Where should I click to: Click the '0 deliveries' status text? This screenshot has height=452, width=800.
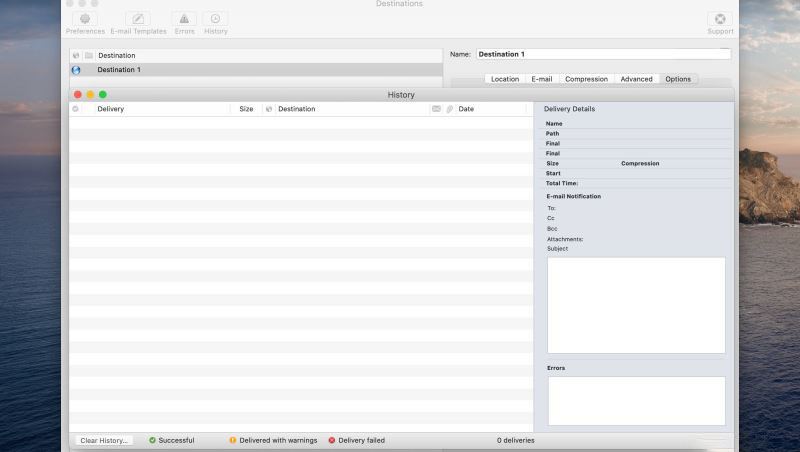[x=516, y=440]
